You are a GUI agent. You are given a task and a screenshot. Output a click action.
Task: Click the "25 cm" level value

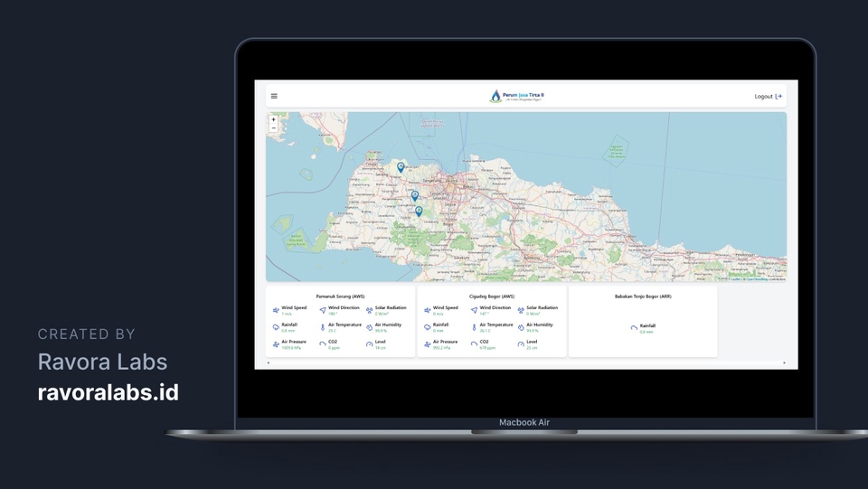pyautogui.click(x=532, y=348)
